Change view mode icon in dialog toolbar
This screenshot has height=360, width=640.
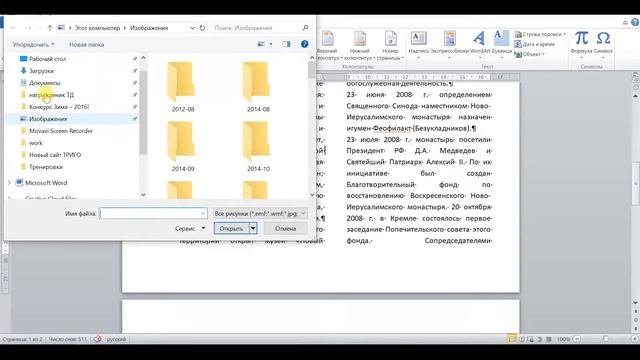point(261,44)
